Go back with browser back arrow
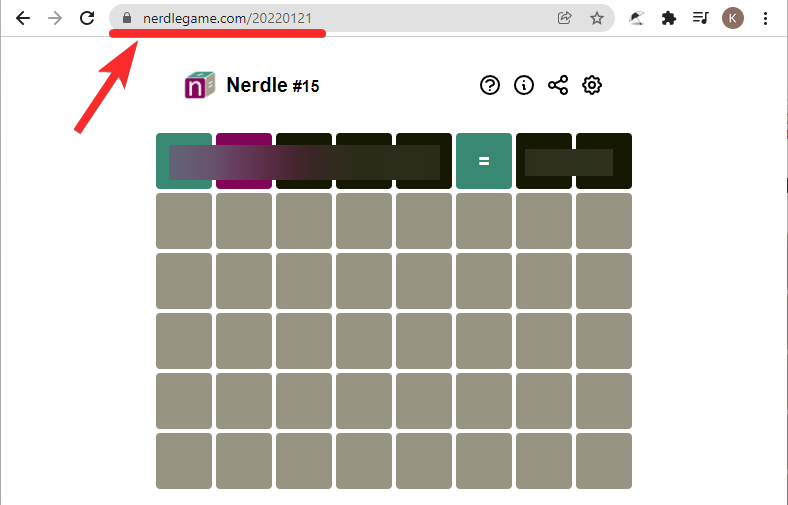 pyautogui.click(x=23, y=18)
